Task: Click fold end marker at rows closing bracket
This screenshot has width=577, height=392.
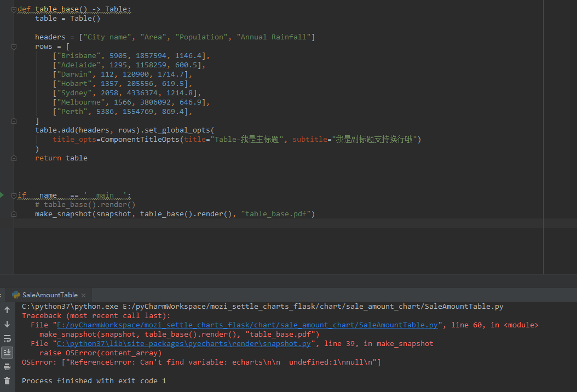Action: pos(14,121)
